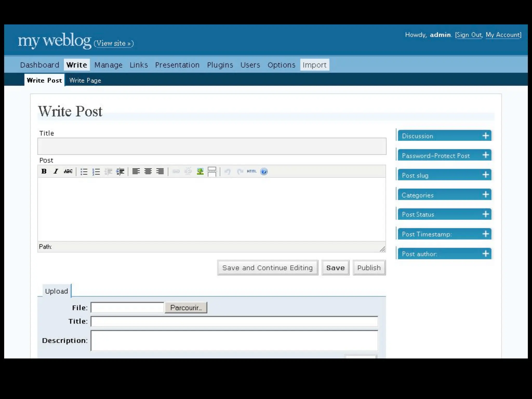Center-align the post text
Screen dimensions: 532x399
[x=148, y=171]
